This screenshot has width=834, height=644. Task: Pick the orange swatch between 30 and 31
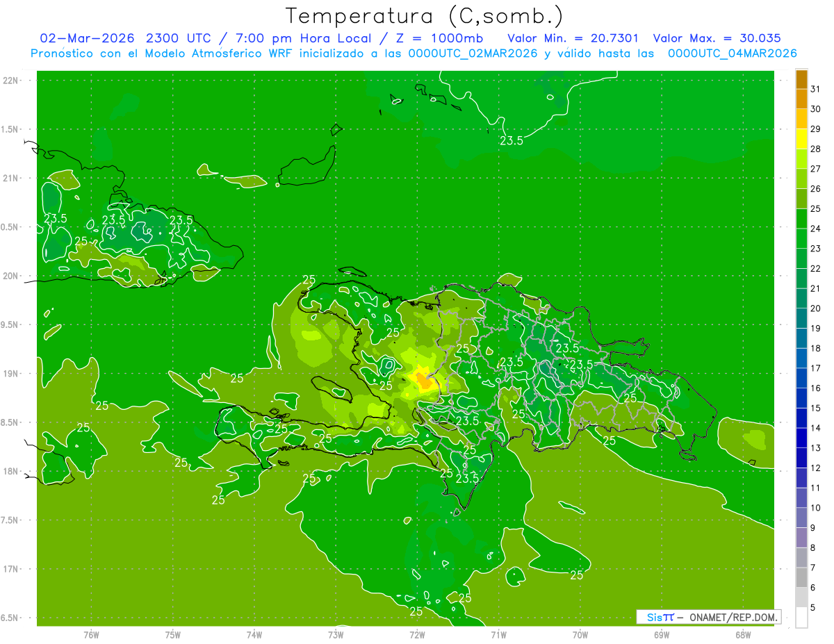(801, 99)
